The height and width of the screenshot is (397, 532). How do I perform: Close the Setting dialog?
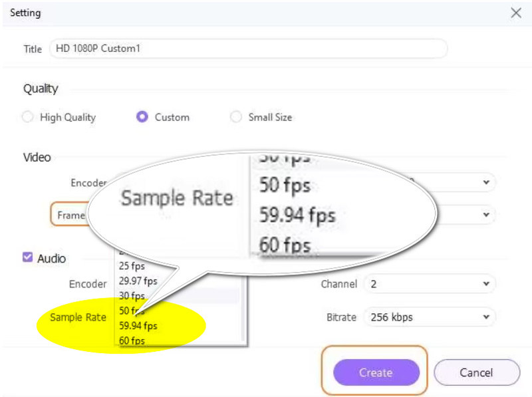click(516, 13)
